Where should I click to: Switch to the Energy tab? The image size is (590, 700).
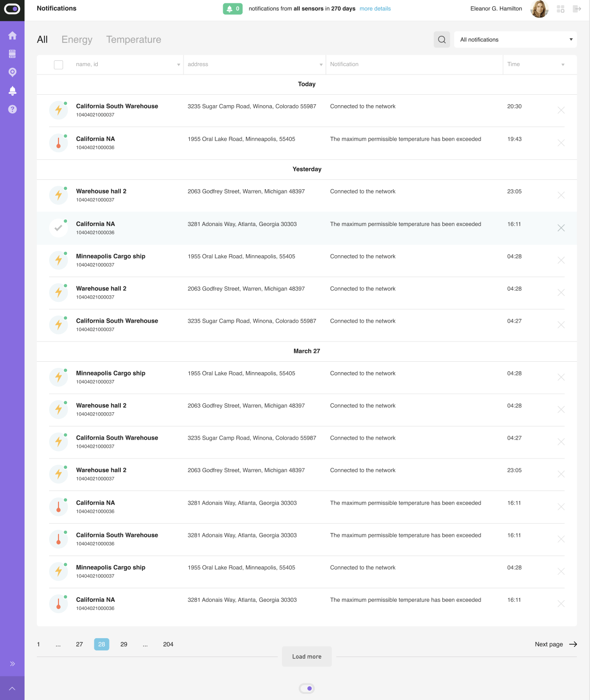click(x=77, y=40)
